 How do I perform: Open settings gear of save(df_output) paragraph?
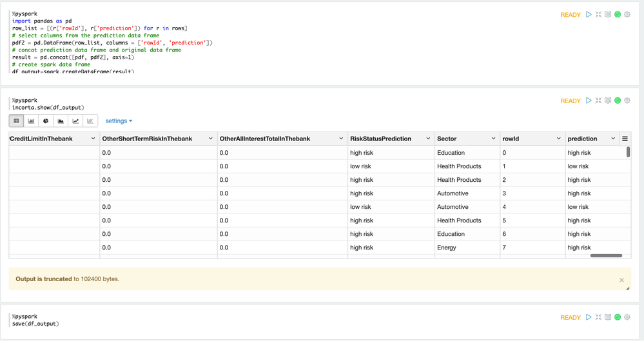pos(627,317)
